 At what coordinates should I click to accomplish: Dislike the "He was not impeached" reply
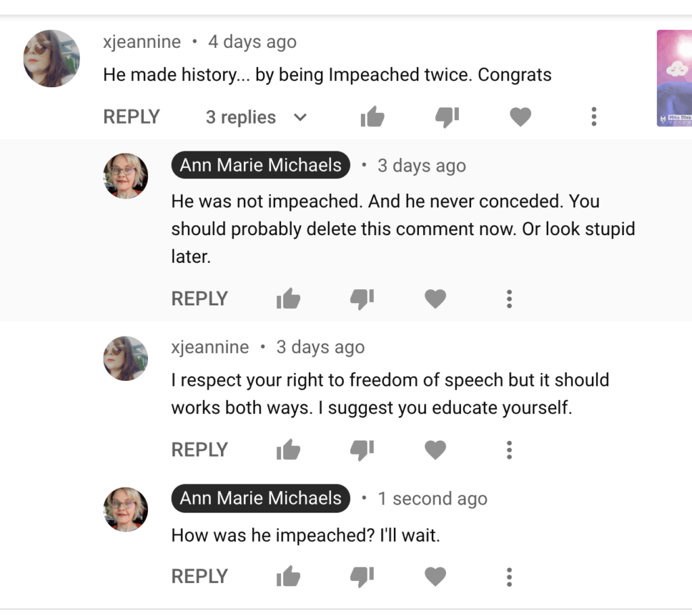pyautogui.click(x=362, y=299)
